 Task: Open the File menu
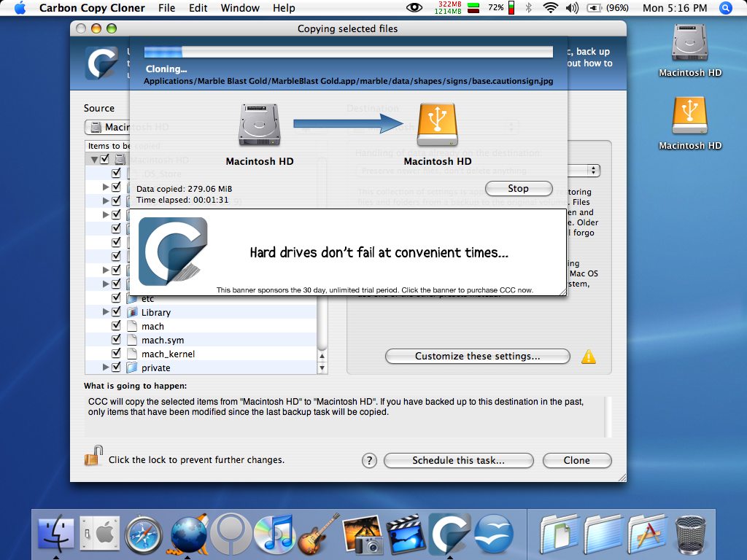(x=167, y=7)
